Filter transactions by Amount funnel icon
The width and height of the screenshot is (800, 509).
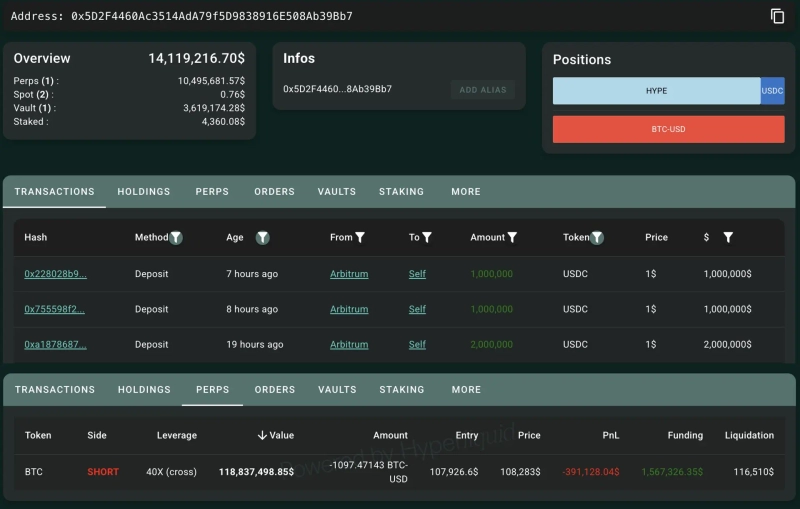point(512,238)
